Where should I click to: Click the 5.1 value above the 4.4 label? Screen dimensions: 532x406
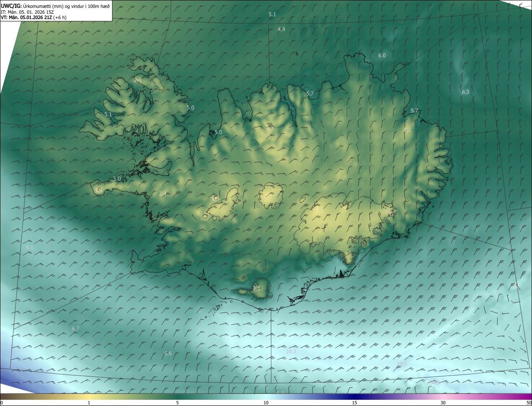272,14
